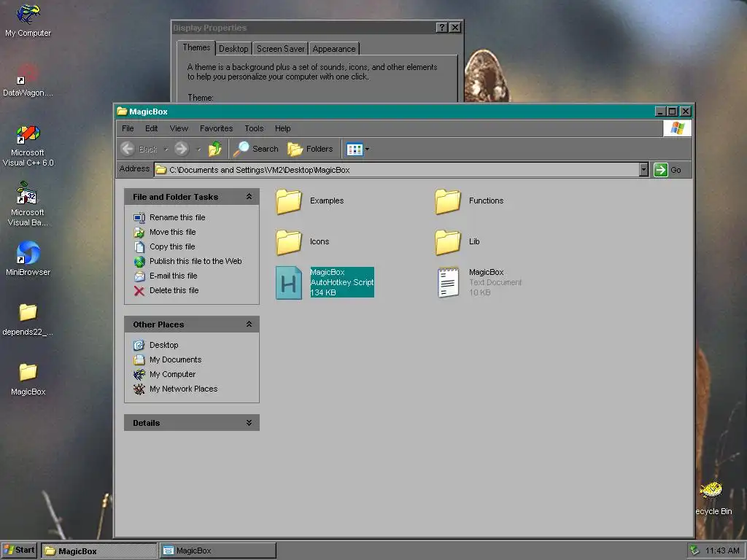
Task: Select the MagicBox folder on the desktop
Action: (28, 379)
